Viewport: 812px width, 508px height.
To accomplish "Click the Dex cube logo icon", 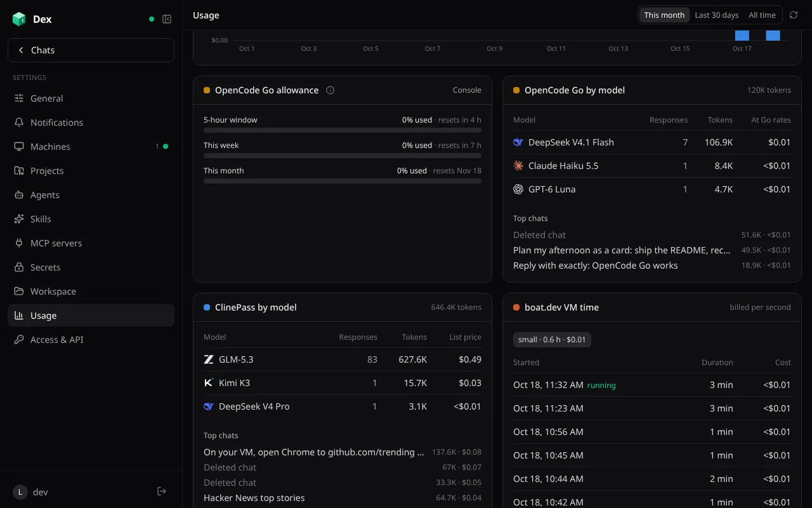I will click(19, 19).
